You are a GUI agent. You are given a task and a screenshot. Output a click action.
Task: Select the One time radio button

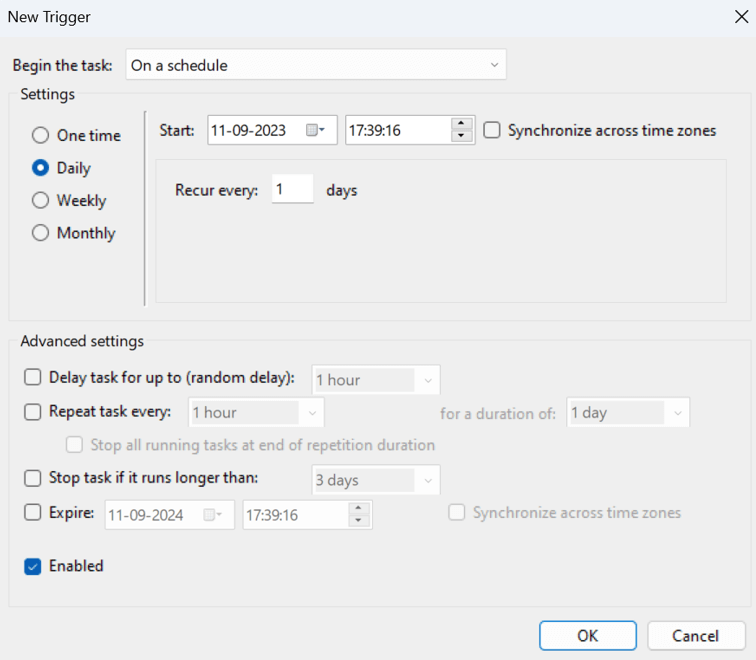click(x=40, y=135)
